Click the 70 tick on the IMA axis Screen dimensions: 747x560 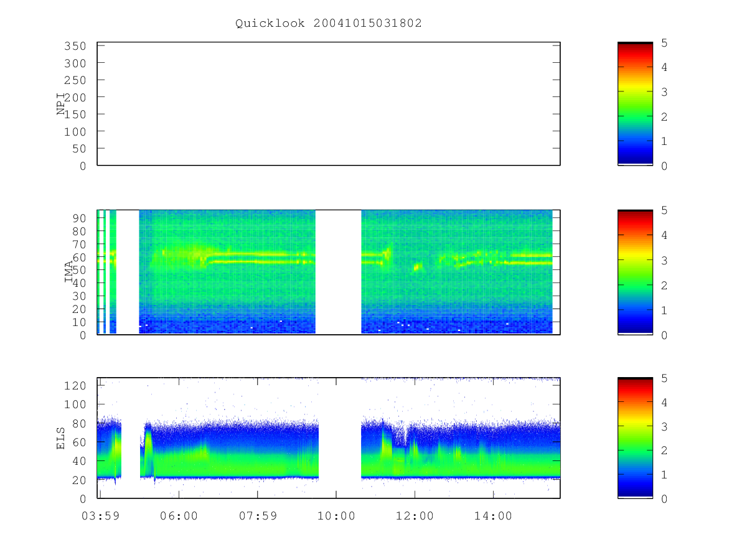click(x=81, y=244)
